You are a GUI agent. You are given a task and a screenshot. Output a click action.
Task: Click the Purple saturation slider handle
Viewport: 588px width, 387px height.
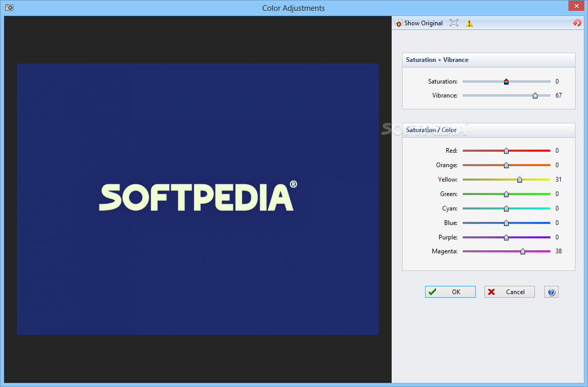[506, 237]
